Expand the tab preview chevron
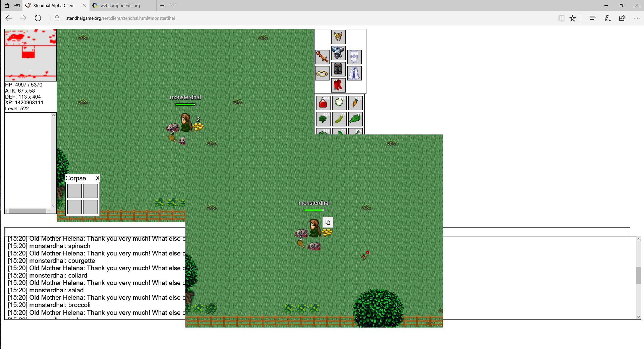The height and width of the screenshot is (349, 644). (x=173, y=5)
